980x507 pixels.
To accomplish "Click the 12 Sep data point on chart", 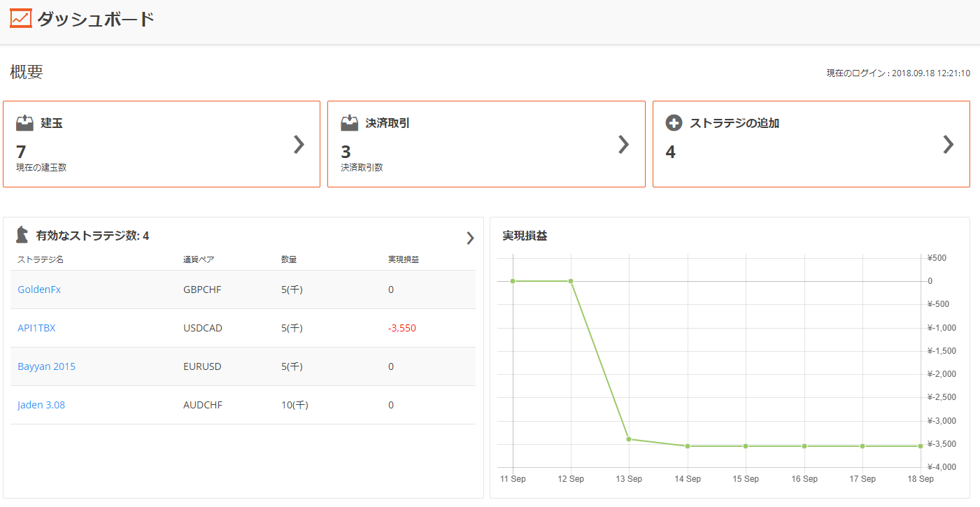I will [x=571, y=281].
